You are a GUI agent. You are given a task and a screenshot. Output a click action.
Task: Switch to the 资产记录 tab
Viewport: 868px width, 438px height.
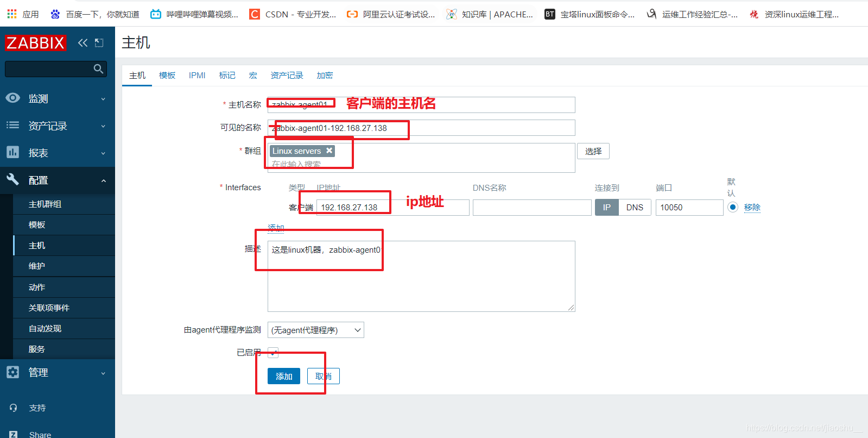(287, 76)
